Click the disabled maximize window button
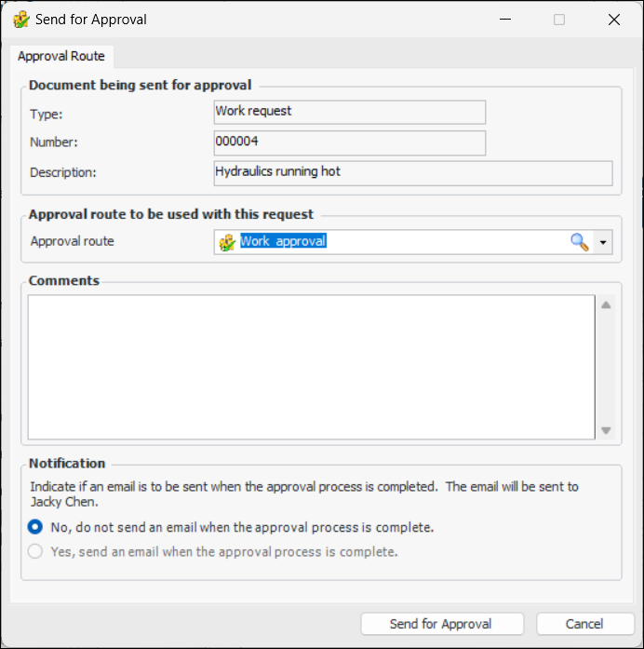 click(x=559, y=20)
